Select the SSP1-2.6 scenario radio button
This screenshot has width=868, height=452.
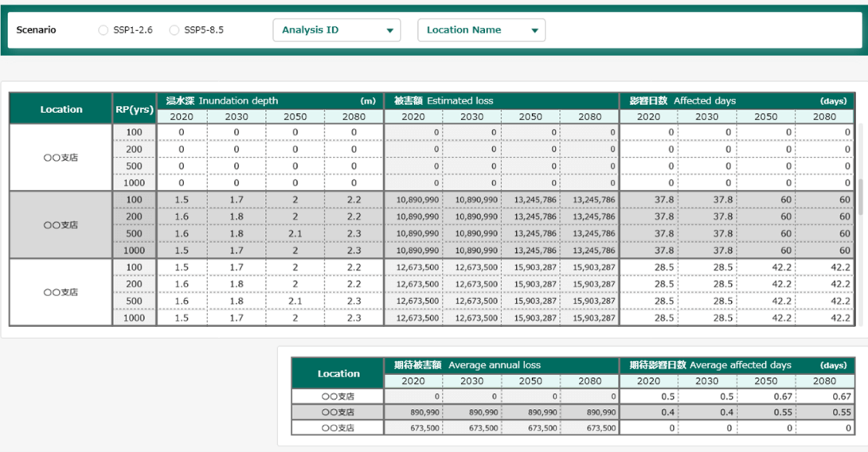coord(104,30)
